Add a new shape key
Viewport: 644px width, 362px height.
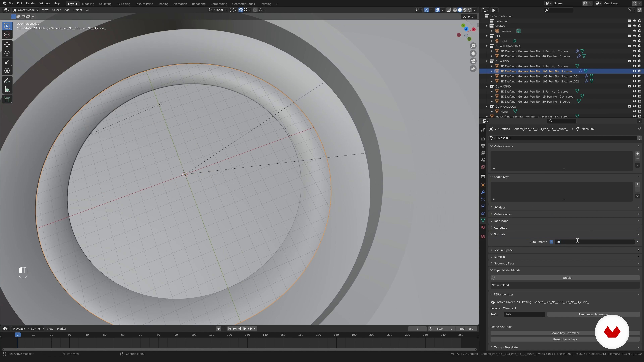coord(637,184)
